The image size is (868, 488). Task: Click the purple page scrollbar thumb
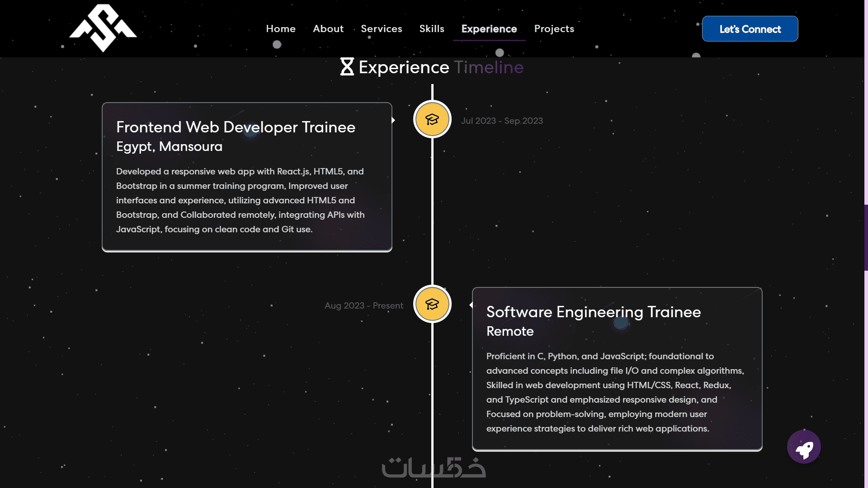pos(866,237)
